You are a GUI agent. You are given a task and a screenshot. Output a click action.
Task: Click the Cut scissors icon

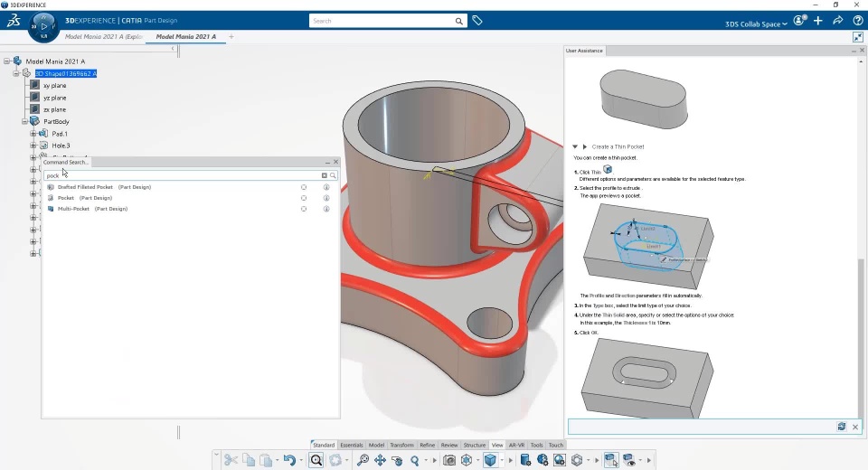pos(231,460)
